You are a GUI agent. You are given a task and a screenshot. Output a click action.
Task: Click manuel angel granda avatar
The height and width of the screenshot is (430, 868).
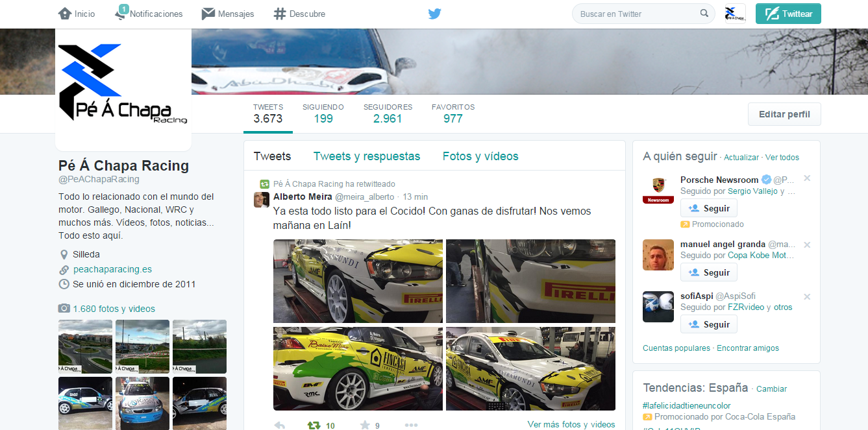658,255
